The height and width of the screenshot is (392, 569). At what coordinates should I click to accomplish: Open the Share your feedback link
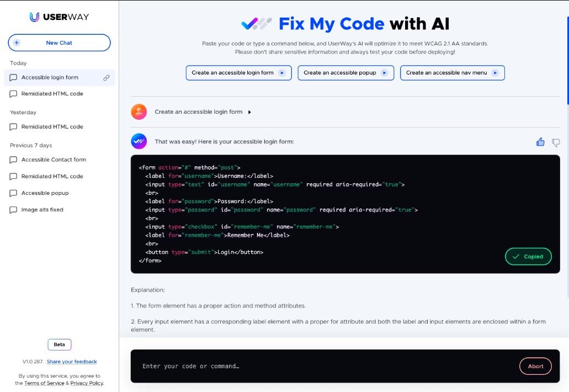(72, 362)
